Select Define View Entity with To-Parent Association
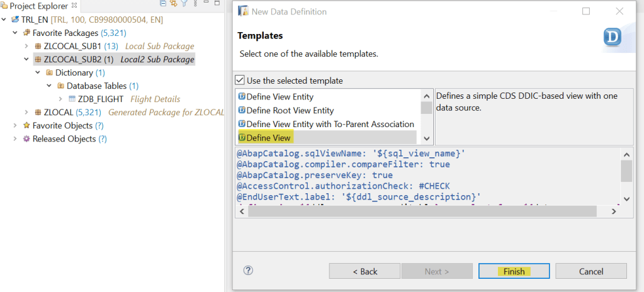Viewport: 644px width, 292px height. [x=330, y=124]
